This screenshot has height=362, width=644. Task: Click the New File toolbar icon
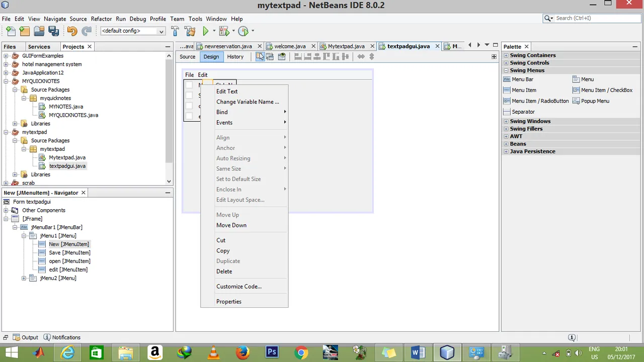click(x=10, y=31)
